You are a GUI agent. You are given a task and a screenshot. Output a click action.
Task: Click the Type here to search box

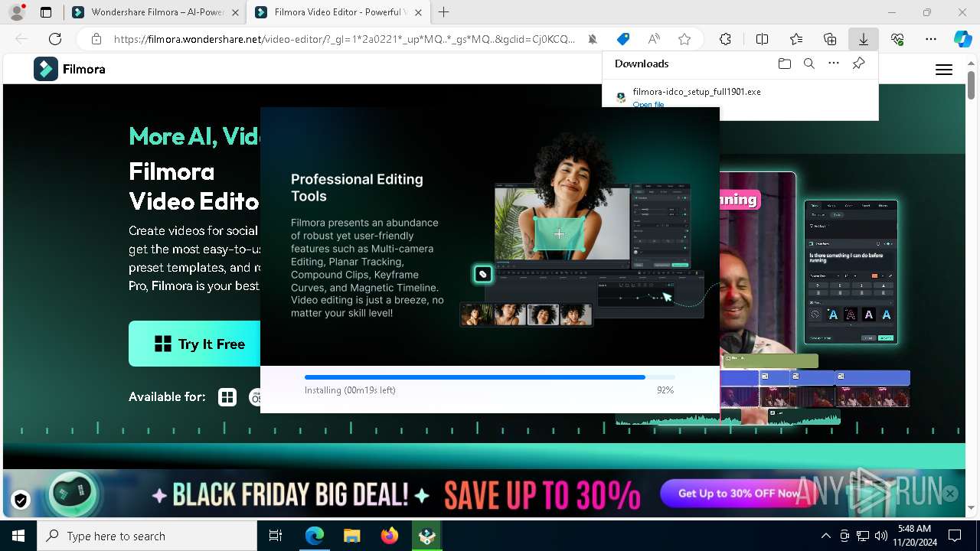click(147, 536)
